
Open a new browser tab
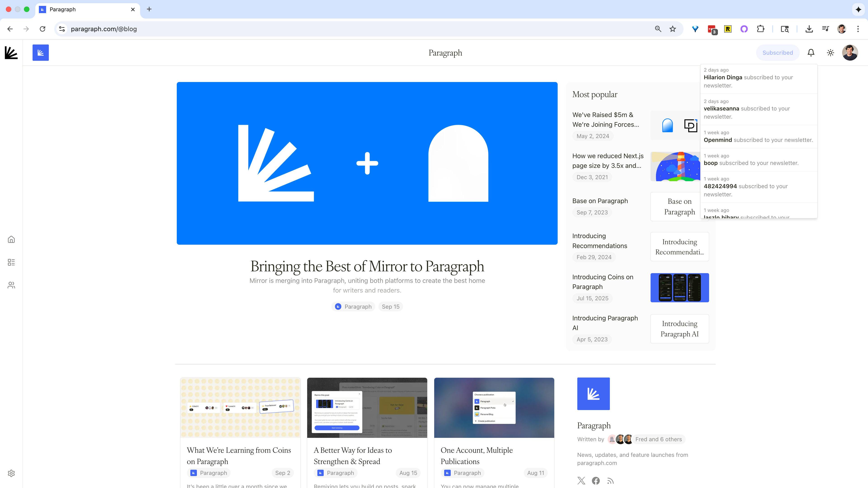149,9
